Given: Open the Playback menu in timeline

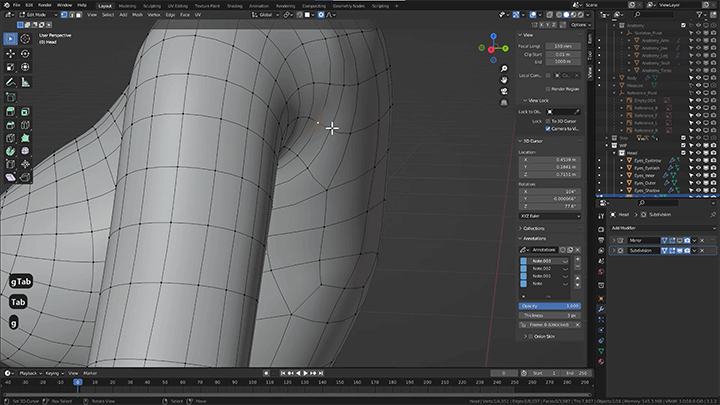Looking at the screenshot, I should (x=30, y=373).
